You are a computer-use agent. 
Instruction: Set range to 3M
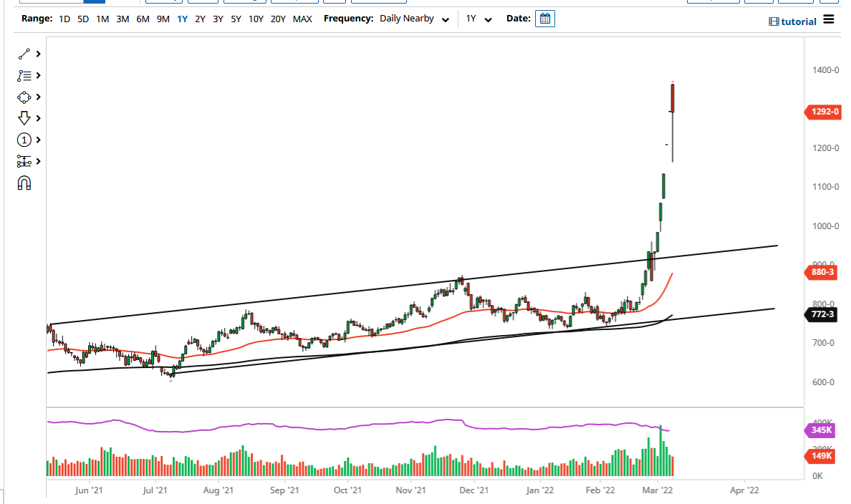[122, 19]
